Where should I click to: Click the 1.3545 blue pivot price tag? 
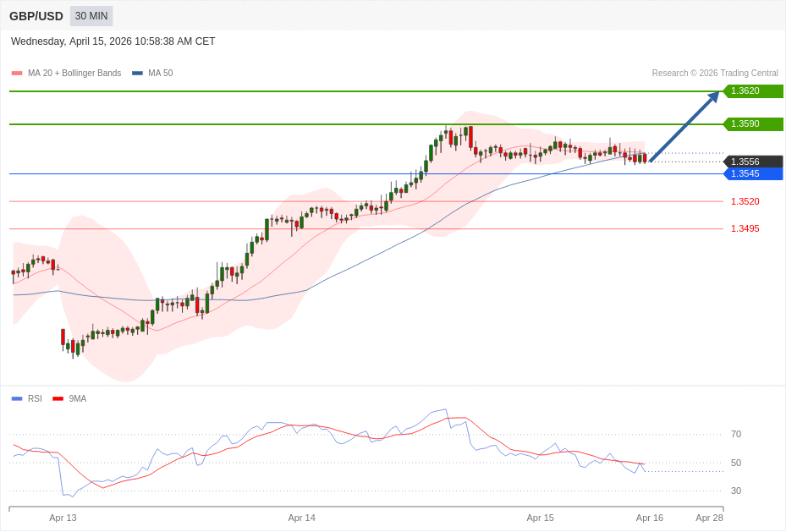click(752, 173)
